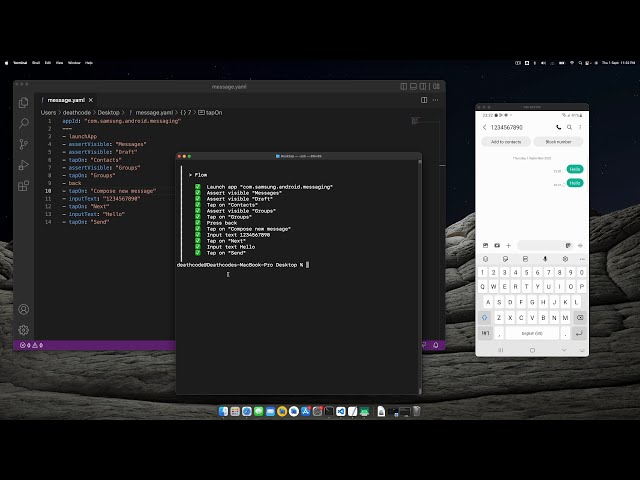
Task: Open the Edit menu
Action: tap(48, 63)
